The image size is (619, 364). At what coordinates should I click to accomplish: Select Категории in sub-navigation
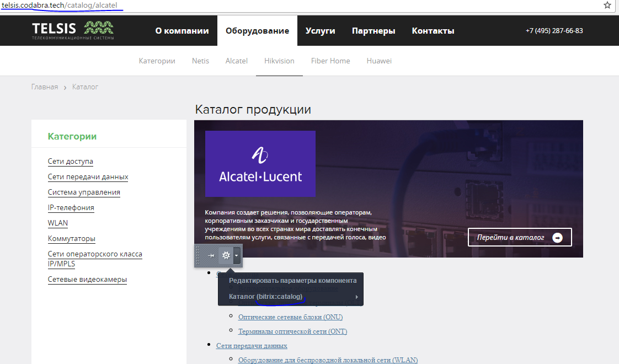(157, 61)
